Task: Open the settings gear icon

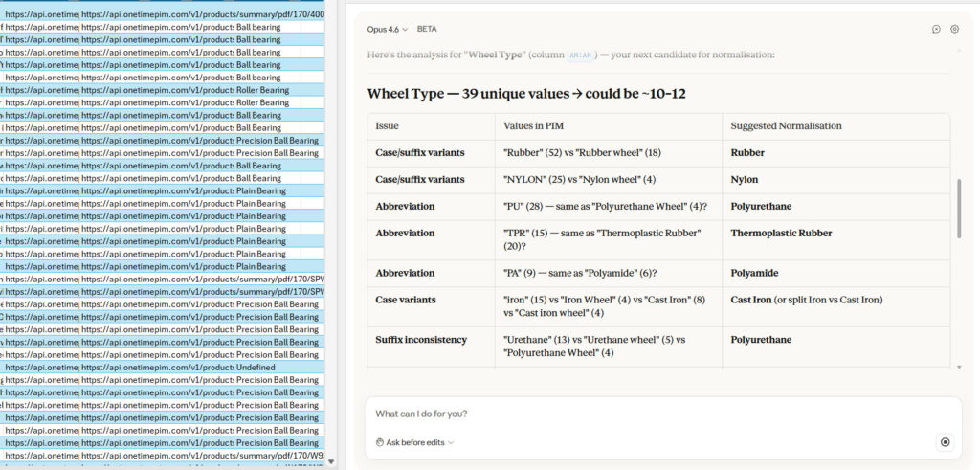Action: click(954, 29)
